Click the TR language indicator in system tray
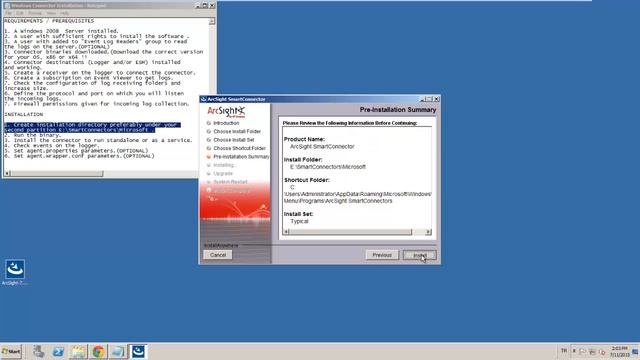Viewport: 640px width, 360px height. (x=564, y=351)
